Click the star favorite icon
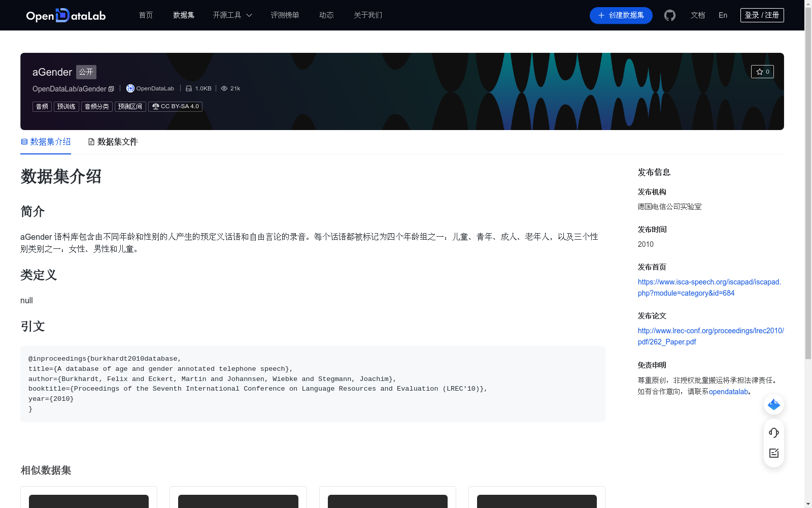Viewport: 812px width, 508px height. pyautogui.click(x=760, y=72)
